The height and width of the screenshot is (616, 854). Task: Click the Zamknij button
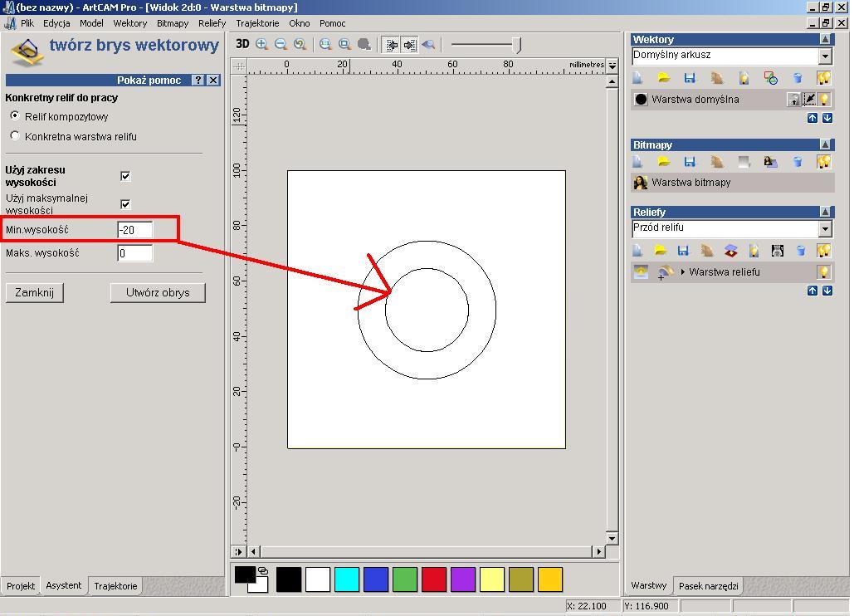click(x=34, y=292)
